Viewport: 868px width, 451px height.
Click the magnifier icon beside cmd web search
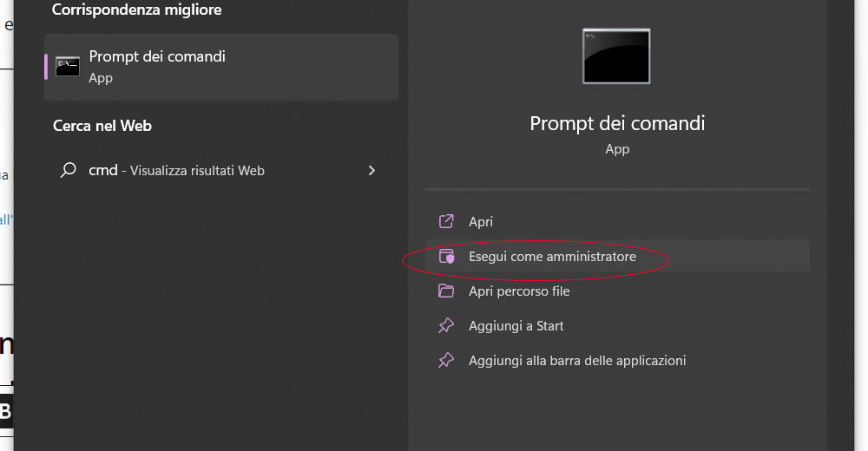[68, 171]
